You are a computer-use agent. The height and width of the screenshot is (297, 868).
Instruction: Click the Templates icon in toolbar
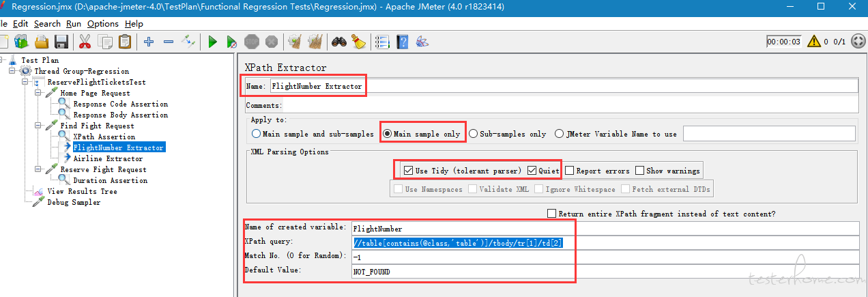point(21,42)
